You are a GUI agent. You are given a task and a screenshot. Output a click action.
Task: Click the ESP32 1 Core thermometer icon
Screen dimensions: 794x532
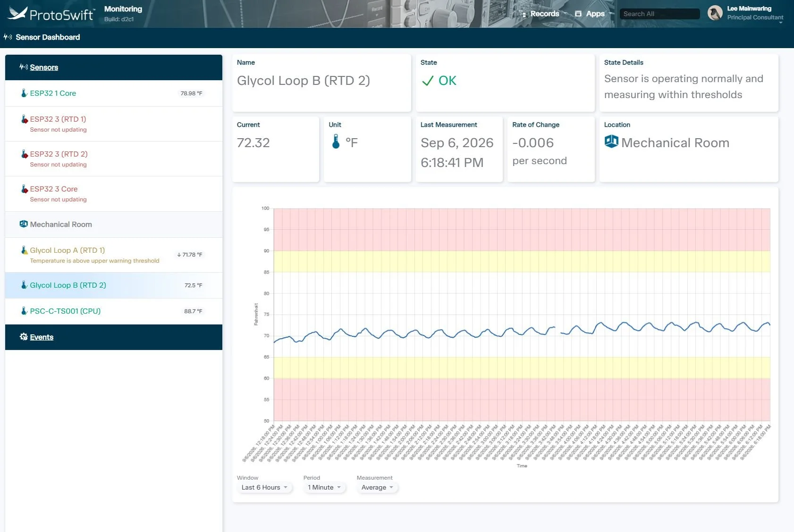[24, 93]
